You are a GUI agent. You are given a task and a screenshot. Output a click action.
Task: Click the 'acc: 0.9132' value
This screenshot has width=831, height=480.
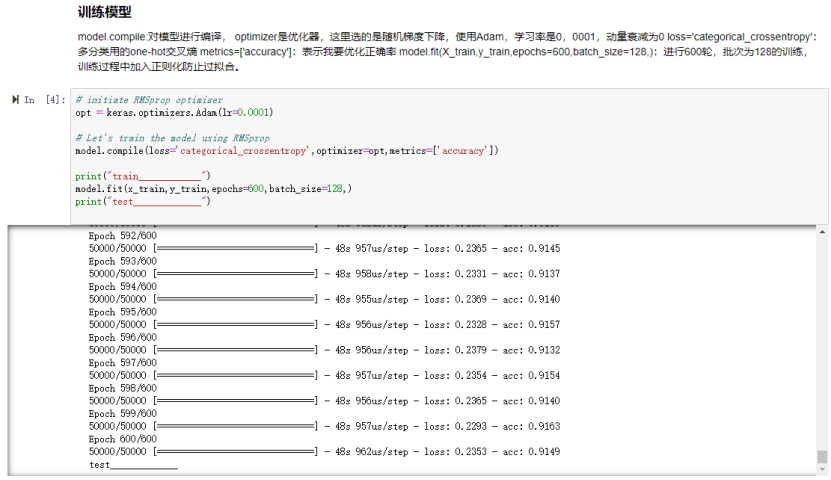(531, 350)
